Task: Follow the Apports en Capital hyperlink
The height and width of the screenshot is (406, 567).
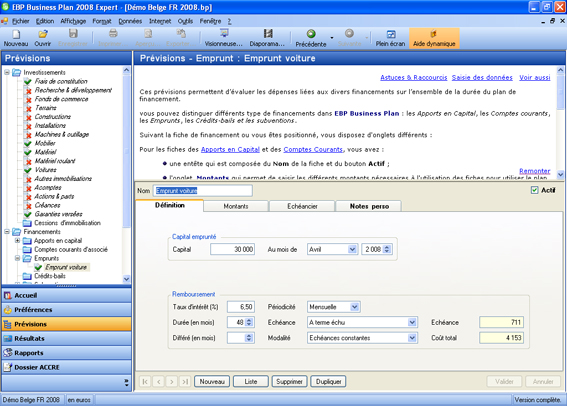Action: [x=230, y=149]
